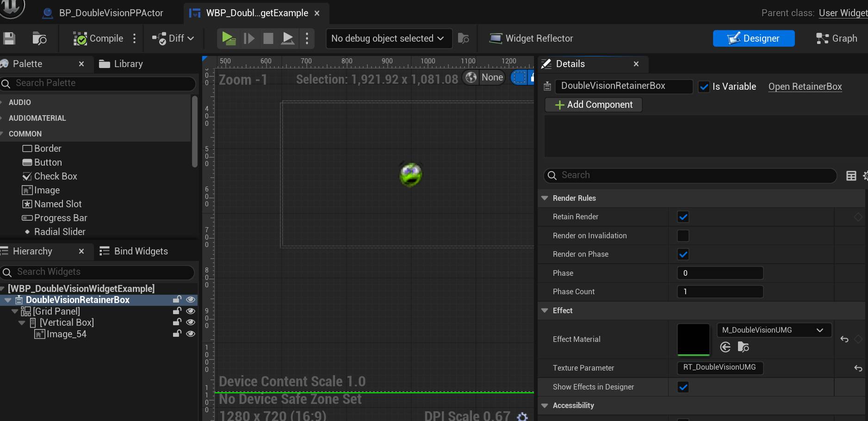Uncheck the Retain Render checkbox
The width and height of the screenshot is (868, 421).
pos(683,217)
